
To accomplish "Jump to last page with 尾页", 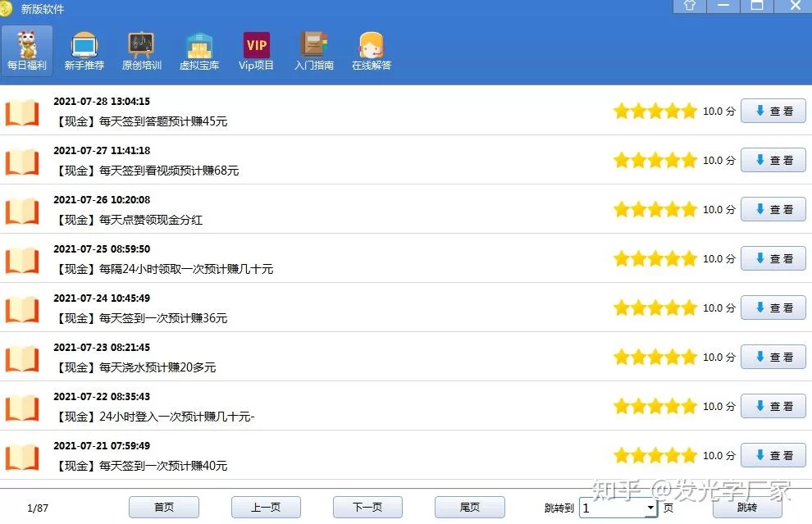I will coord(469,508).
